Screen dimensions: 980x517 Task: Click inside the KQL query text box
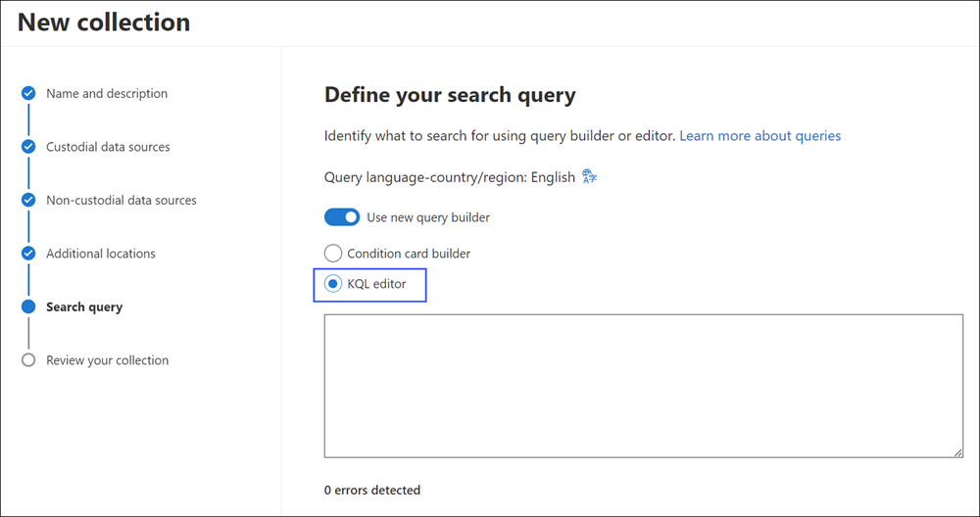point(643,385)
